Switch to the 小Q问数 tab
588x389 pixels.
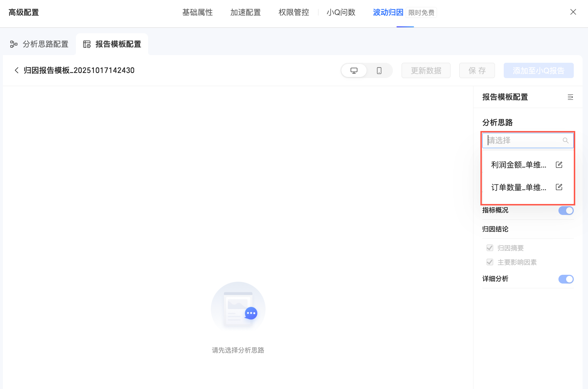(341, 12)
